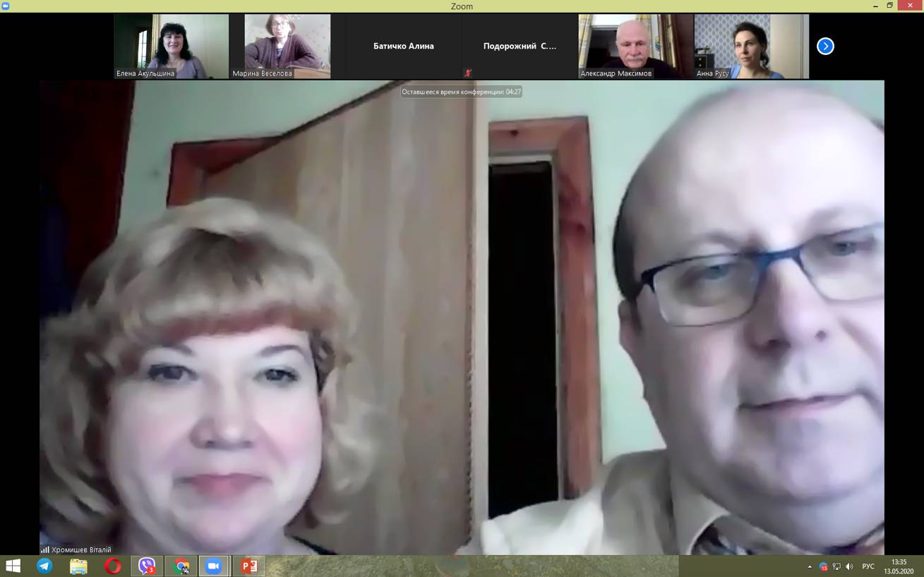Viewport: 924px width, 577px height.
Task: Switch to Google Chrome in the taskbar
Action: 181,566
